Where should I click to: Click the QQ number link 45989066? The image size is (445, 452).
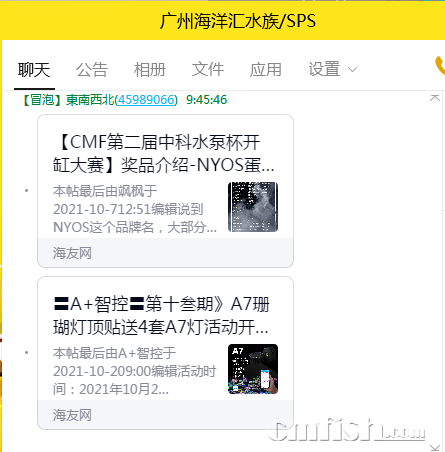(x=146, y=100)
